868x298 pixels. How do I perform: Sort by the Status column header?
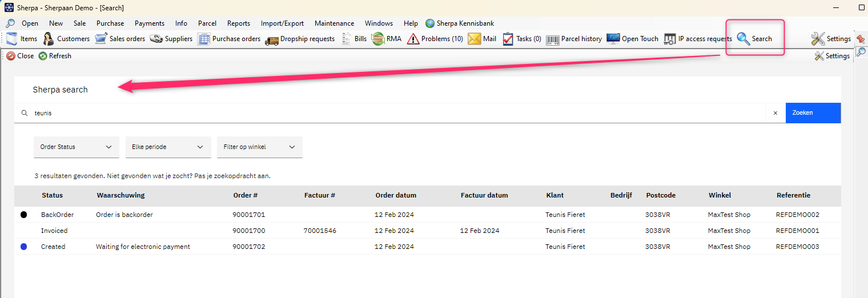(x=52, y=195)
